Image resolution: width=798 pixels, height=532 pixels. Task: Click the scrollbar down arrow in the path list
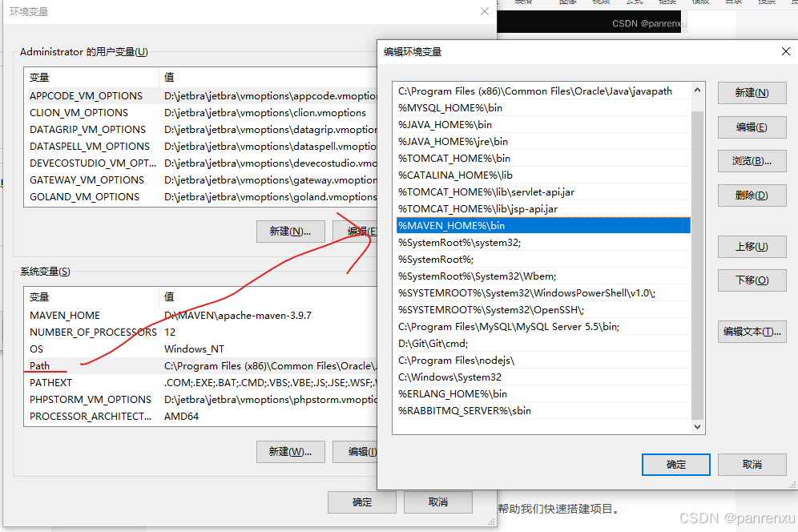[696, 427]
